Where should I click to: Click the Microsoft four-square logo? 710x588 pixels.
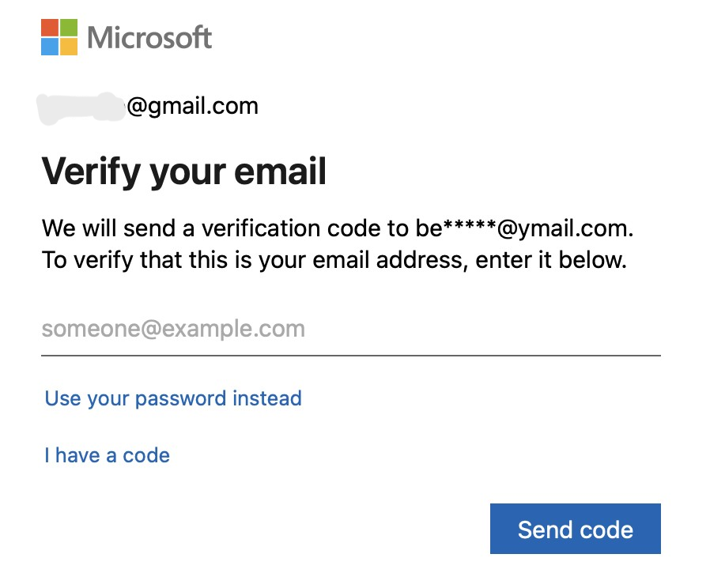tap(59, 37)
